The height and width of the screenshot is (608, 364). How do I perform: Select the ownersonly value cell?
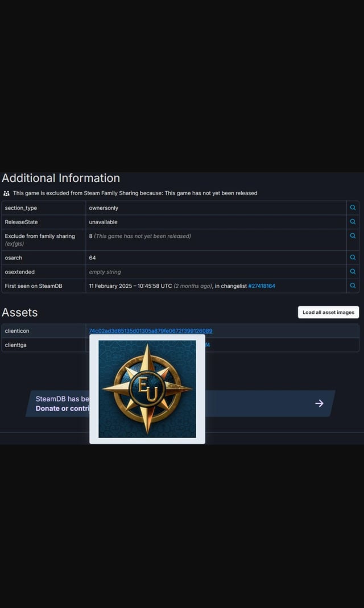point(104,208)
